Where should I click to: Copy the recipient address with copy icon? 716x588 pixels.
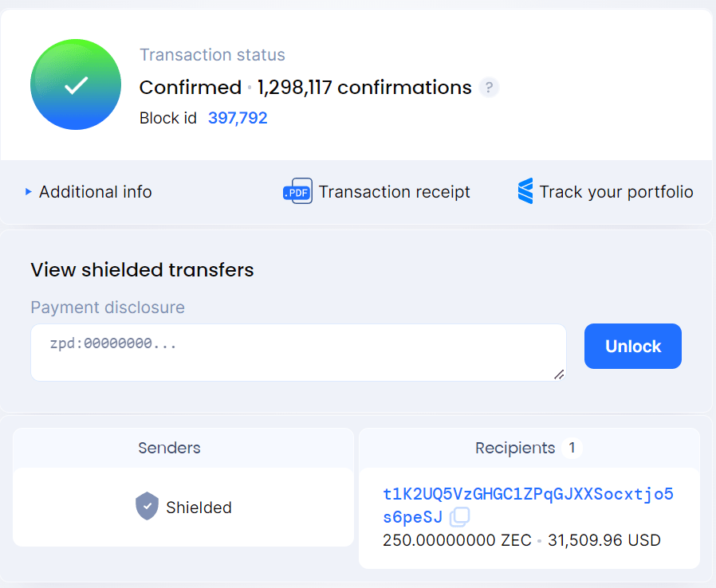[x=459, y=517]
